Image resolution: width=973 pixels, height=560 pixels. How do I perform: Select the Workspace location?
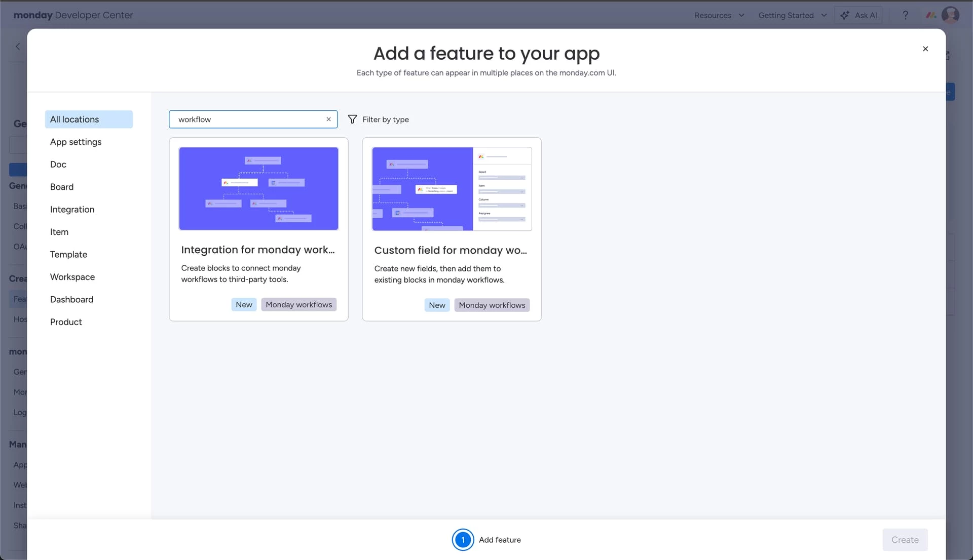pos(89,277)
